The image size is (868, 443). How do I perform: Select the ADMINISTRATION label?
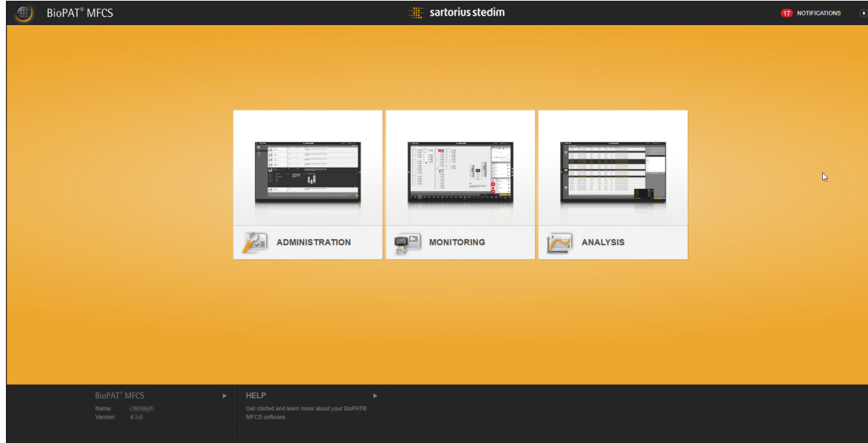point(313,242)
